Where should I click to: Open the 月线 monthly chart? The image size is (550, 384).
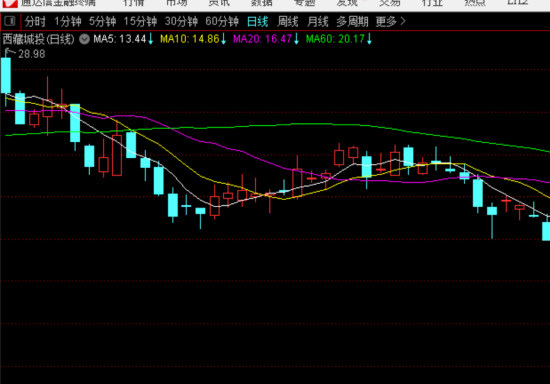click(317, 22)
